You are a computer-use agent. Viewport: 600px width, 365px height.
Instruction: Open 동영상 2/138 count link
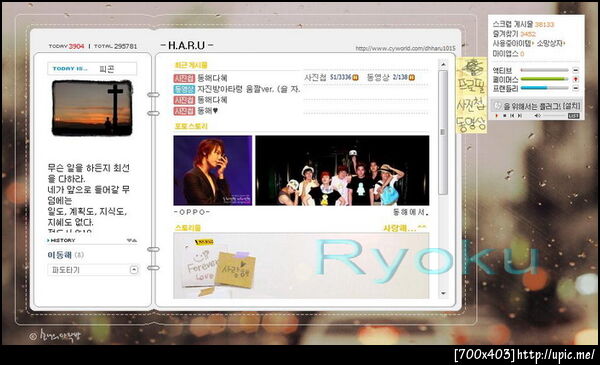387,77
